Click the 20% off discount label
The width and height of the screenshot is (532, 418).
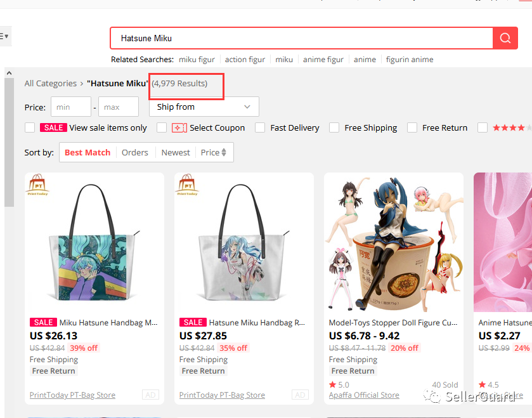click(x=405, y=348)
